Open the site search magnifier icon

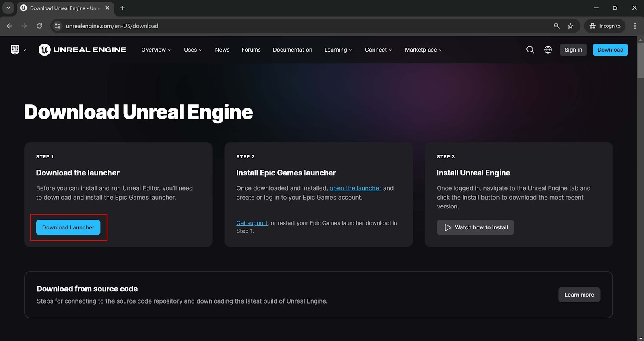[x=530, y=50]
